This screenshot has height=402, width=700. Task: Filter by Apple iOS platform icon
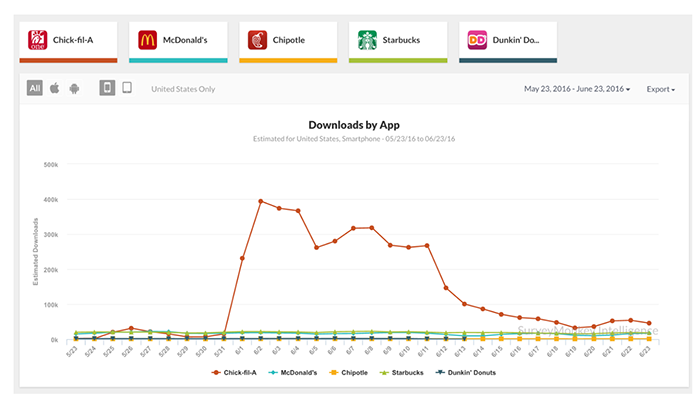[54, 88]
